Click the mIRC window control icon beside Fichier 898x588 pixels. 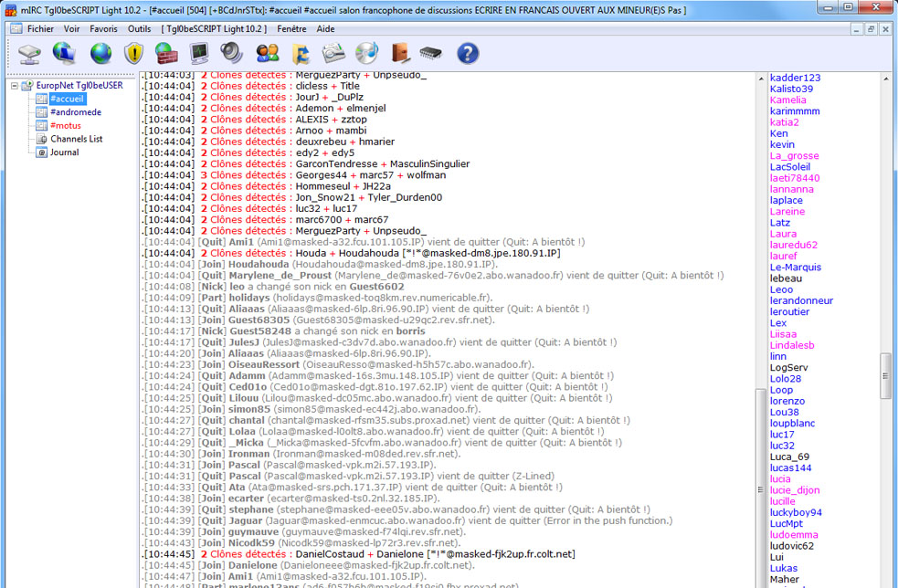click(16, 28)
